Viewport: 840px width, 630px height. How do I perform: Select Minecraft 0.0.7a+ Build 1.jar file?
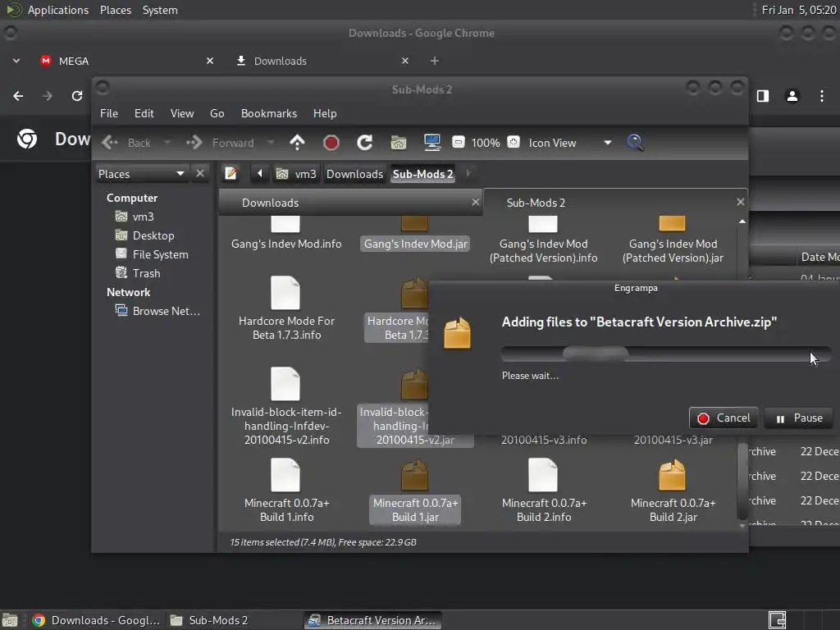[x=415, y=491]
